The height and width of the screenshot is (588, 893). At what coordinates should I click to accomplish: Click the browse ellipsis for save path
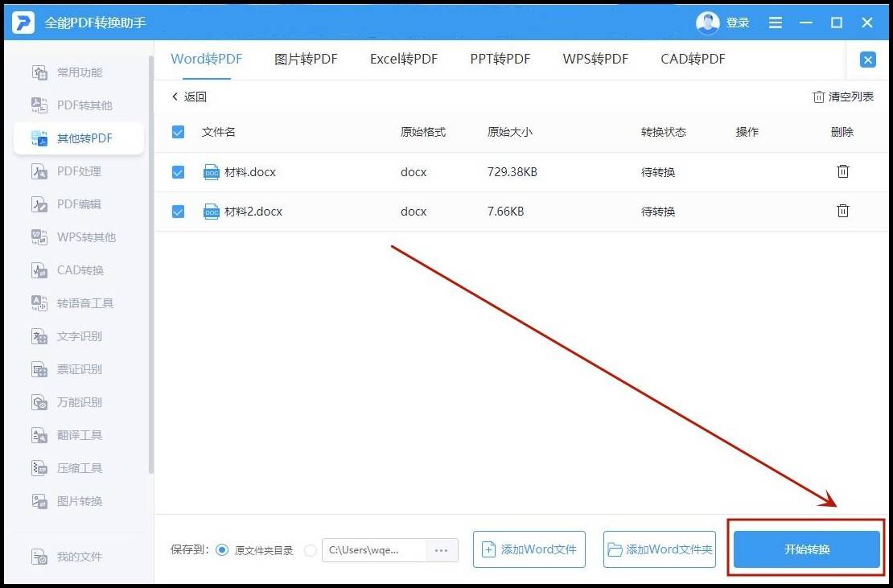pyautogui.click(x=441, y=550)
